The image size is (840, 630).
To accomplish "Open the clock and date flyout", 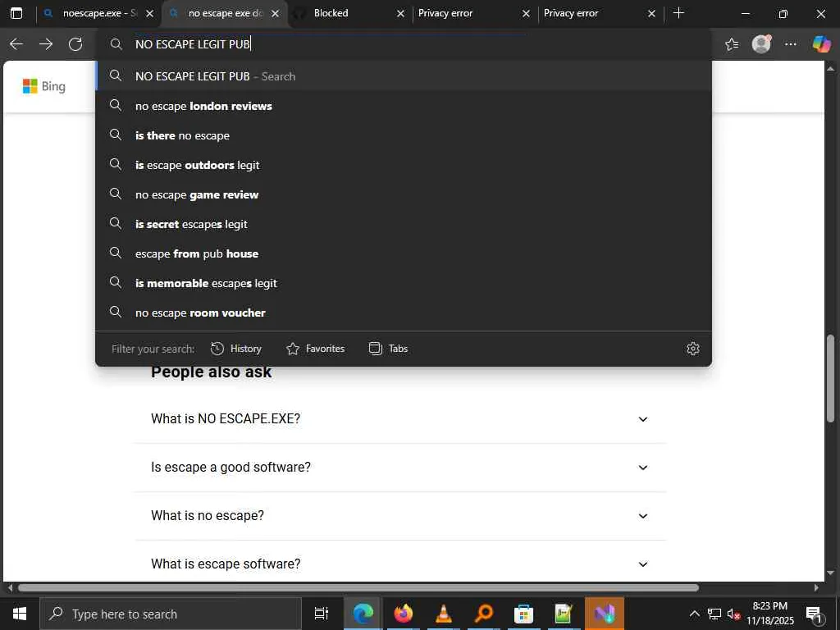I will click(x=770, y=614).
